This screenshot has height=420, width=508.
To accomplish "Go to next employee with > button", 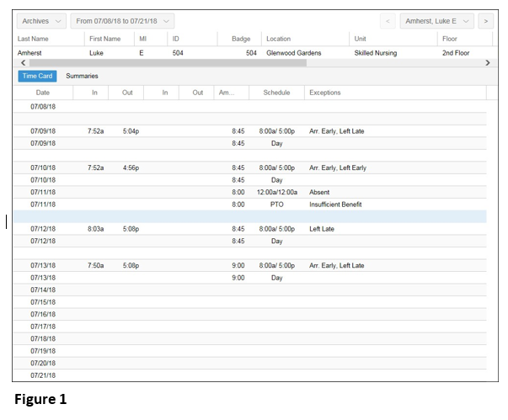I will 485,21.
